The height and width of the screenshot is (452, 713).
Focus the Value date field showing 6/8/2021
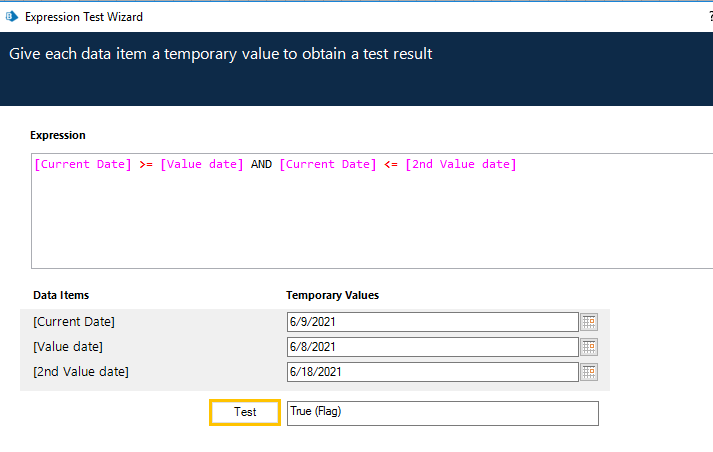coord(432,347)
